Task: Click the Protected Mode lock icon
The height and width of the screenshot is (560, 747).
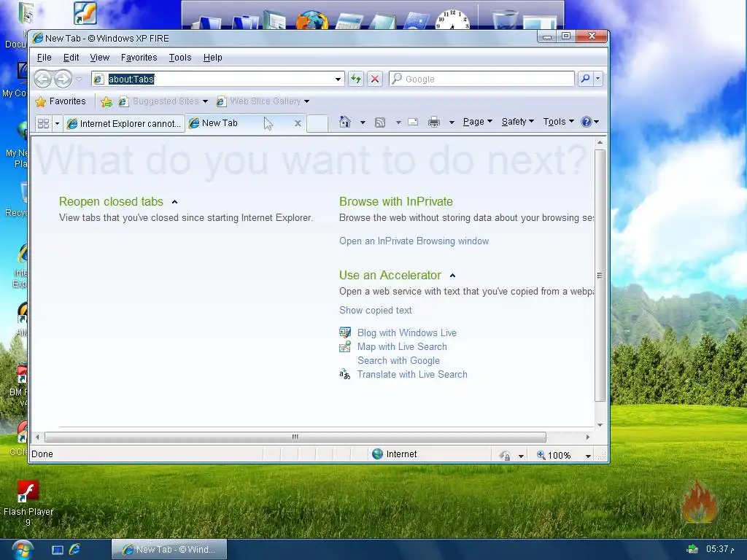Action: tap(506, 455)
